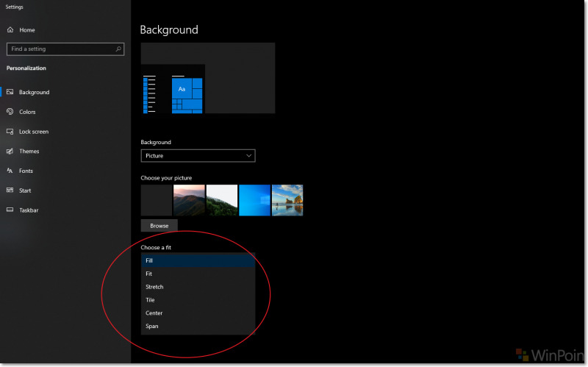Viewport: 588px width, 367px height.
Task: Click the Browse button
Action: 159,226
